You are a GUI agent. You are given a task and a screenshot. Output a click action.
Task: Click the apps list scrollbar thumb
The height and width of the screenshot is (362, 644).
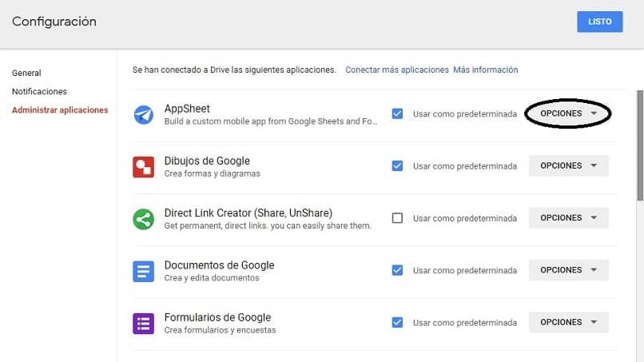(x=640, y=145)
